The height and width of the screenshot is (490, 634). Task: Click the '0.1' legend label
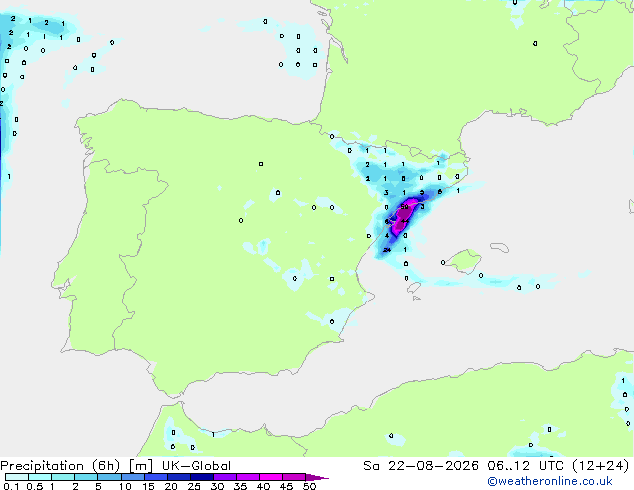coord(11,486)
